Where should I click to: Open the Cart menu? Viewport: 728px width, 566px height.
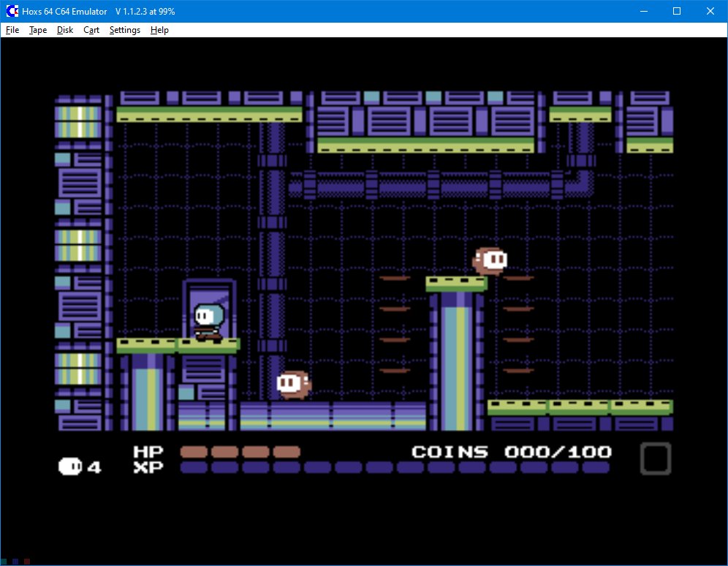[x=91, y=30]
